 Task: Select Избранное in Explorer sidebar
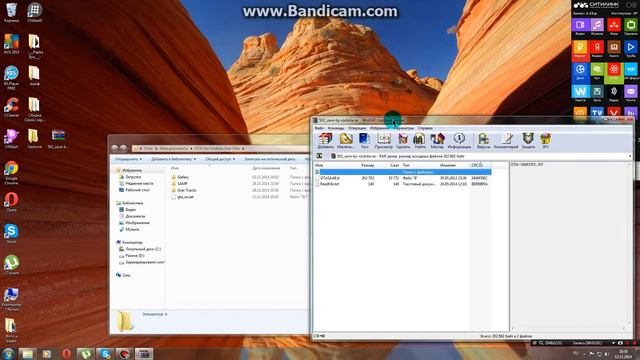click(x=131, y=170)
